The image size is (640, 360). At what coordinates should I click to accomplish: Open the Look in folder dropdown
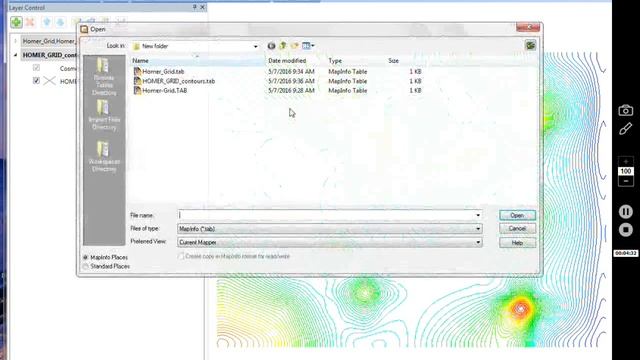point(256,46)
